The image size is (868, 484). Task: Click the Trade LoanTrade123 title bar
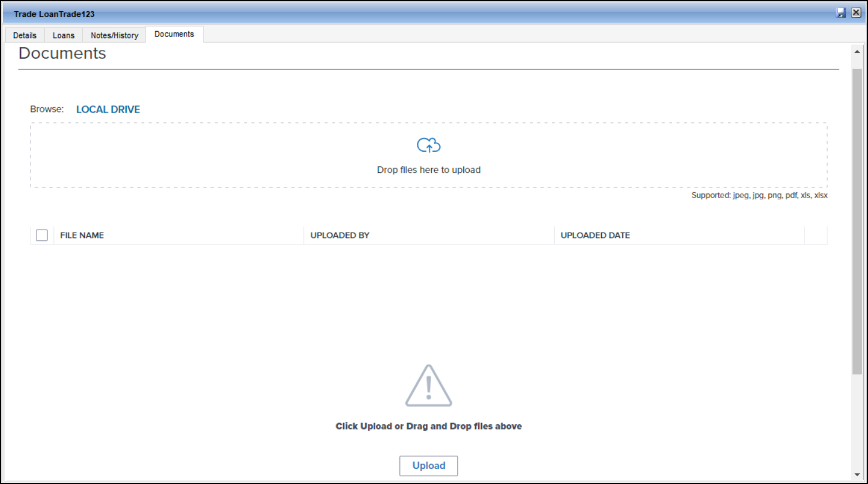(411, 13)
